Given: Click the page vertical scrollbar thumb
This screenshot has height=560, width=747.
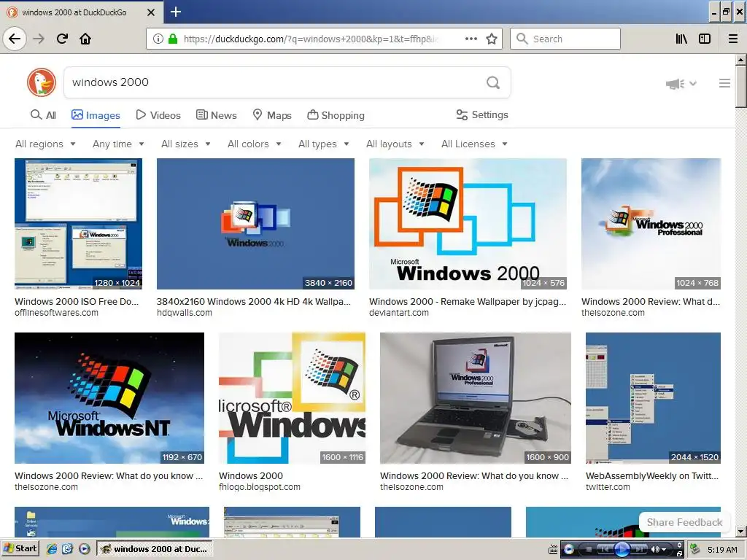Looking at the screenshot, I should 740,87.
